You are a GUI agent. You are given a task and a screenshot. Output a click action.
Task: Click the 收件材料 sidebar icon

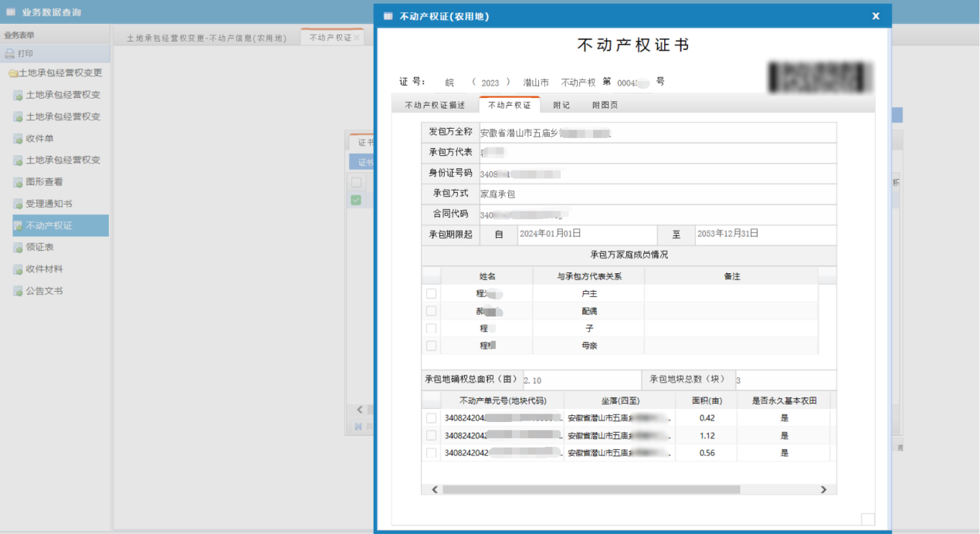point(18,269)
